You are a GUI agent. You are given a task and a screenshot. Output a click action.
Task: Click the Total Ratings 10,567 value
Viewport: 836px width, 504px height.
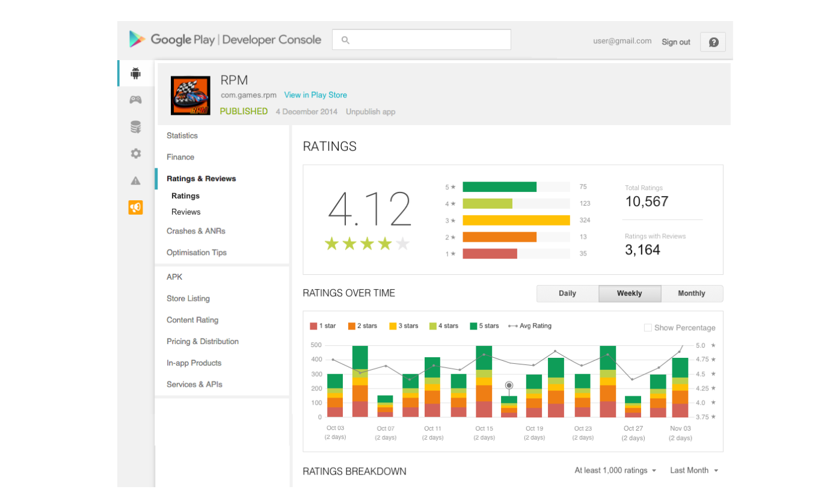647,201
